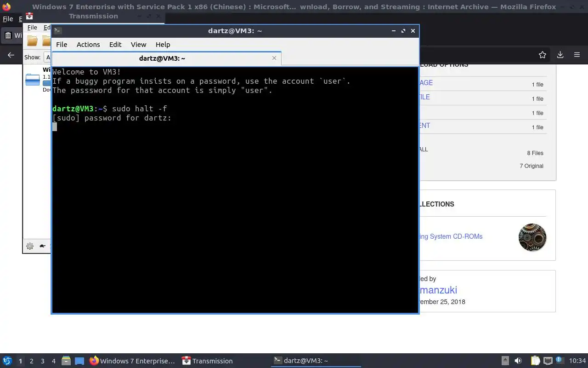The image size is (588, 368).
Task: Open Transmission's File menu
Action: (32, 28)
